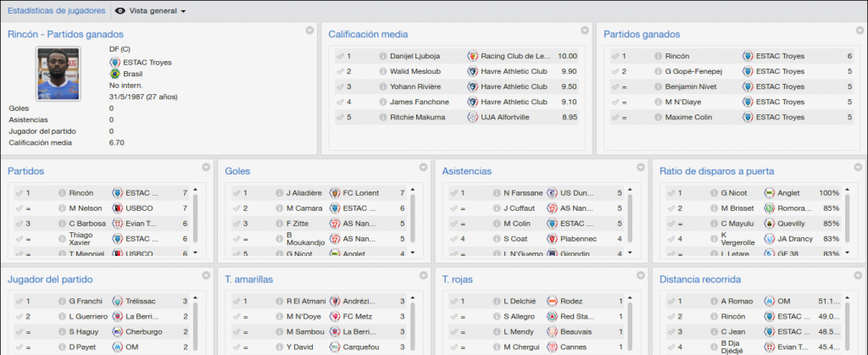This screenshot has width=868, height=355.
Task: Toggle checkmark beside rank 1 in Calificación media
Action: click(x=340, y=56)
